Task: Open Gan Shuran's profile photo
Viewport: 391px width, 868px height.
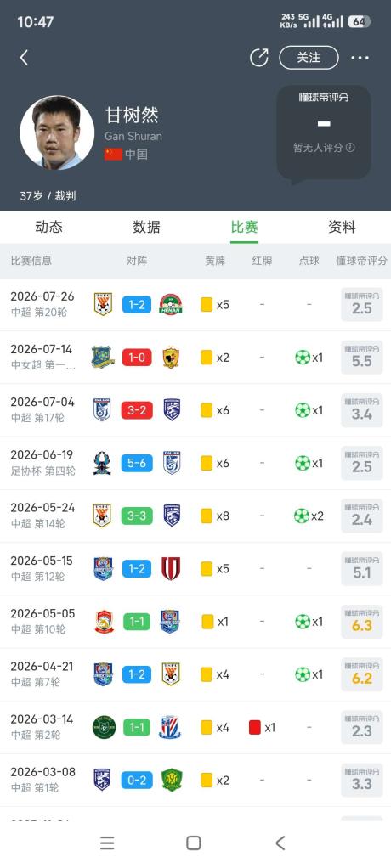Action: coord(57,132)
